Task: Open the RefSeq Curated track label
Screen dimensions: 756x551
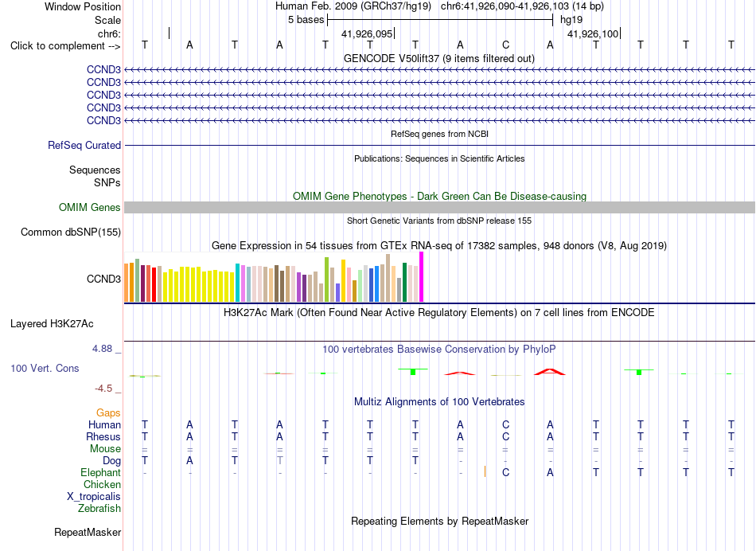Action: click(x=84, y=145)
